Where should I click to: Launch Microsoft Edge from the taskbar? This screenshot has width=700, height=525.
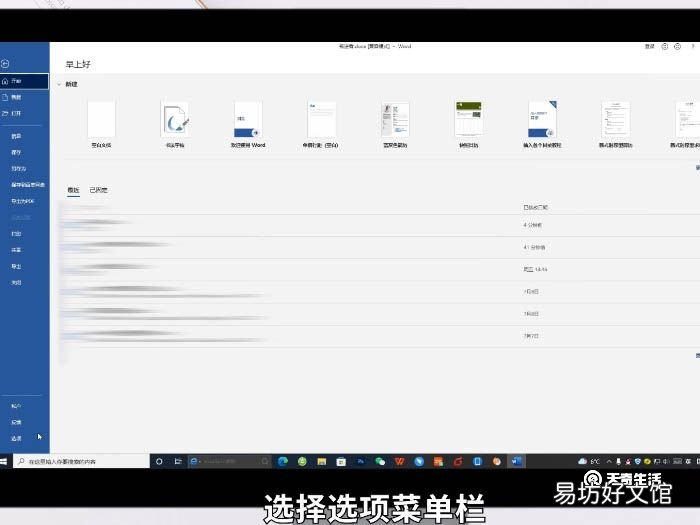tap(283, 462)
